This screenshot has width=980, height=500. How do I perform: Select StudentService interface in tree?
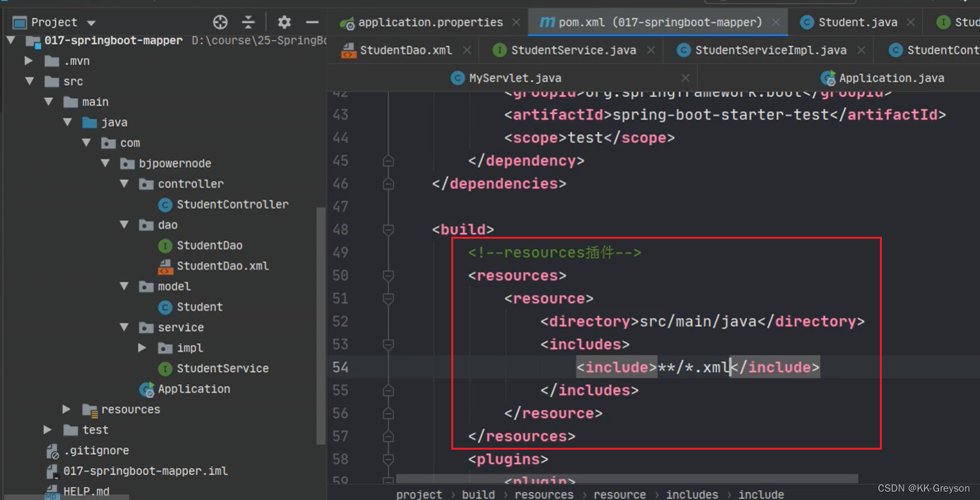pyautogui.click(x=223, y=368)
